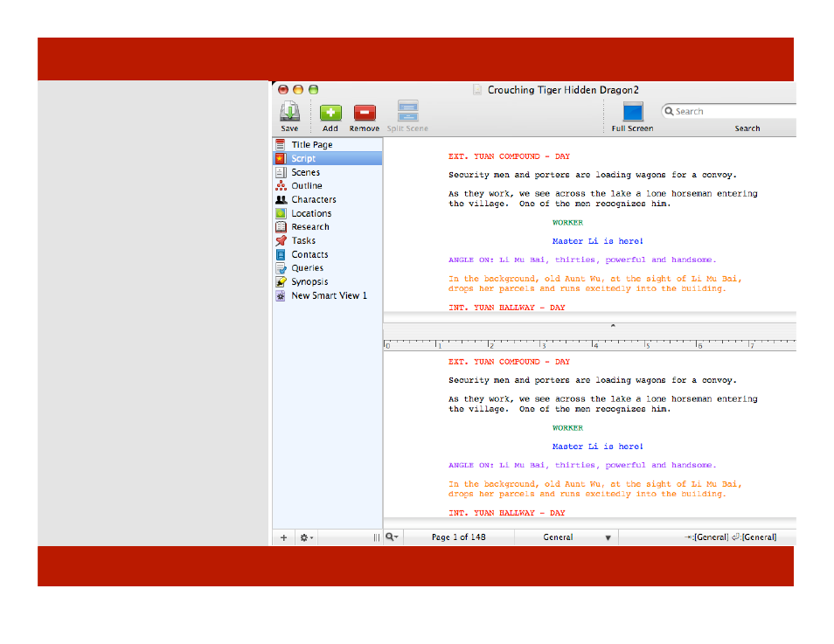Open the New Smart View 1 icon
Image resolution: width=834 pixels, height=644 pixels.
[x=281, y=295]
